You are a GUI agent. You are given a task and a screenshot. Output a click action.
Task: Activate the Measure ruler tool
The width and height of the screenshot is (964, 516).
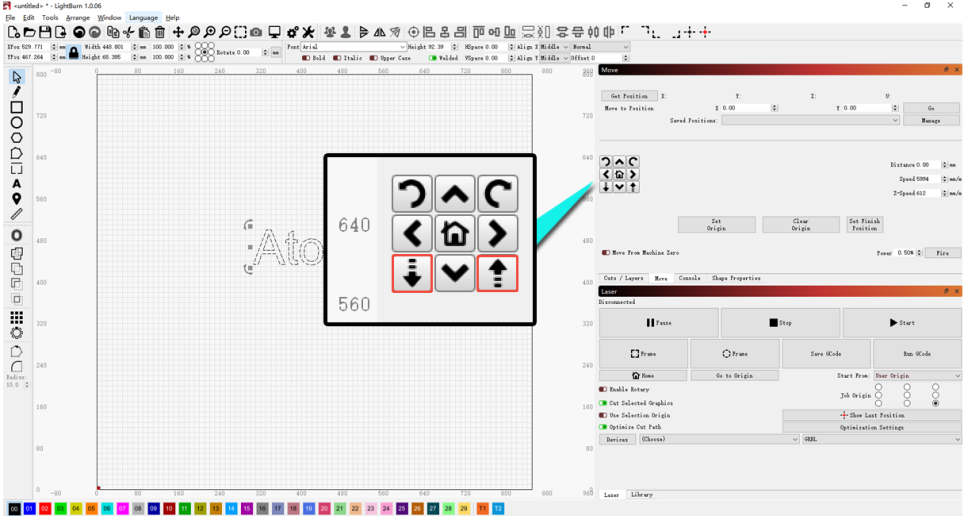coord(17,214)
